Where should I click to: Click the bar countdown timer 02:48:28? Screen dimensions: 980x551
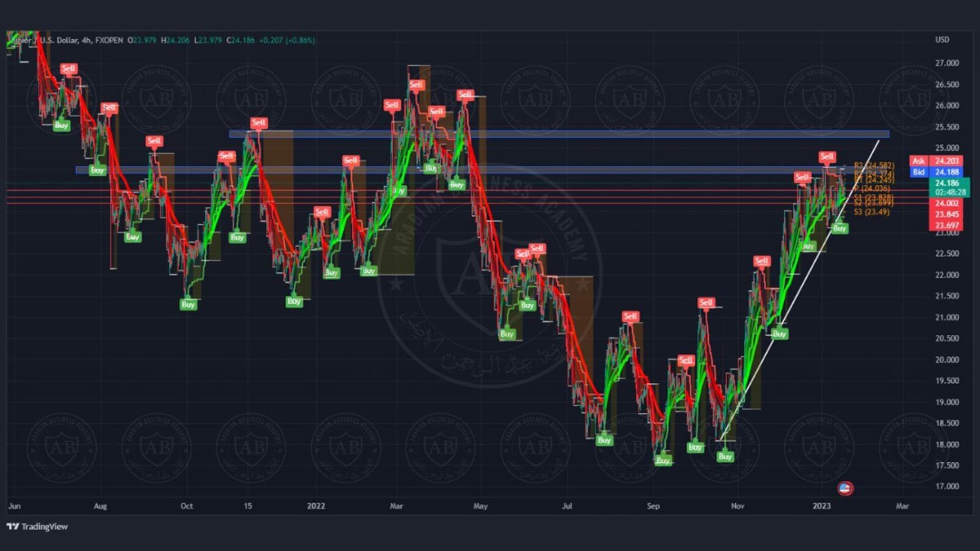950,193
